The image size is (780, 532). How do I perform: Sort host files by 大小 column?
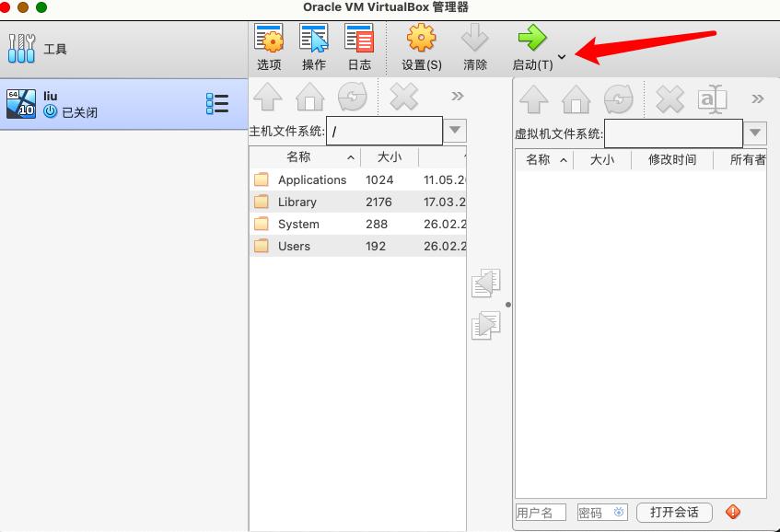tap(390, 157)
